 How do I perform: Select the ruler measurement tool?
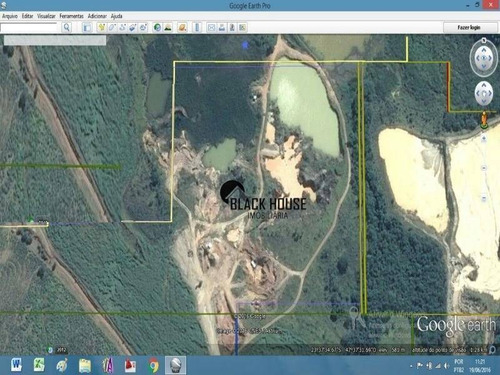[x=197, y=27]
